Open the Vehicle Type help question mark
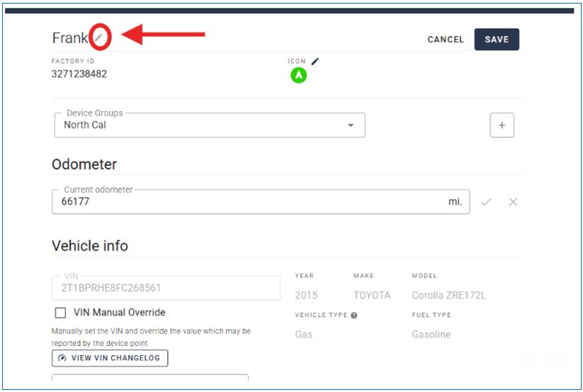Viewport: 583px width, 392px height. [x=353, y=316]
